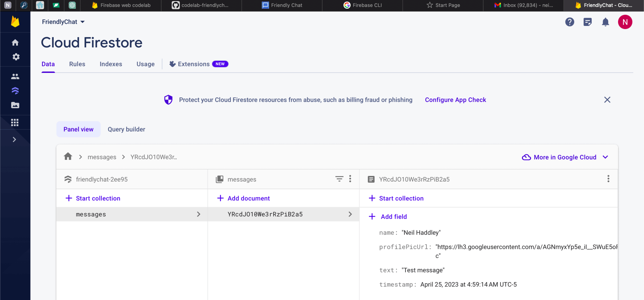Expand the messages collection row arrow

tap(199, 214)
